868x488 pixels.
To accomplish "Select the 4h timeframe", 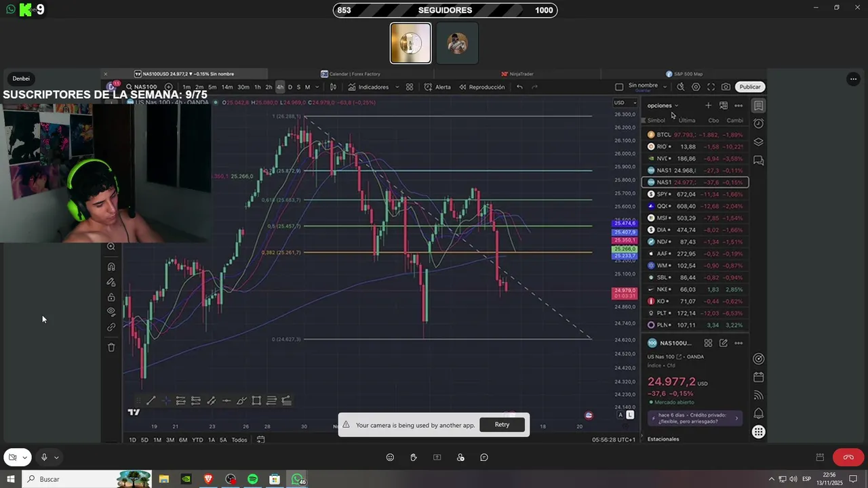I will [x=280, y=87].
